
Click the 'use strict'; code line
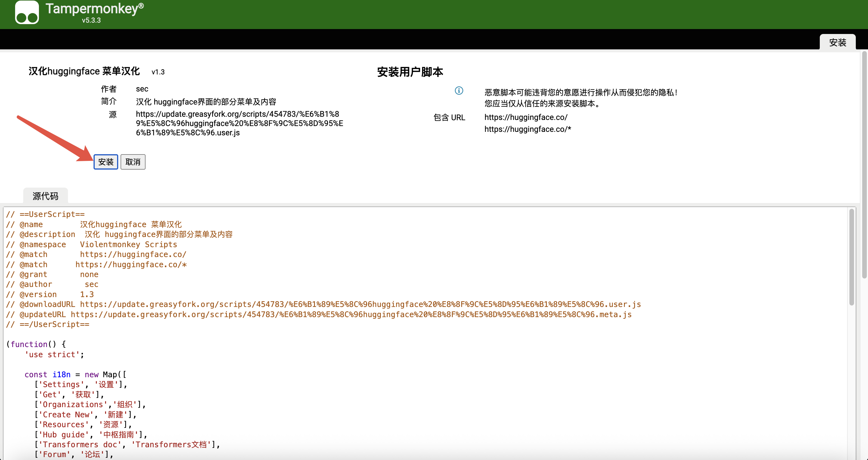[x=54, y=355]
